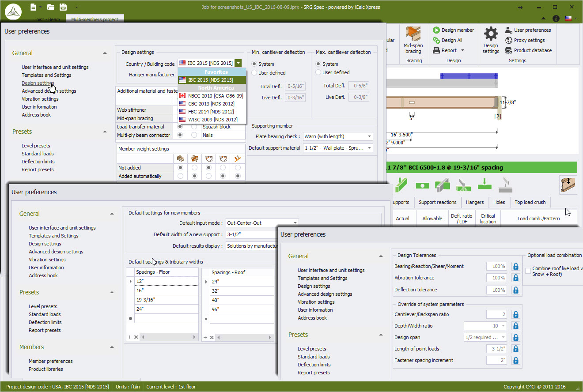Open the Top load crush tab
Viewport: 583px width, 392px height.
530,202
